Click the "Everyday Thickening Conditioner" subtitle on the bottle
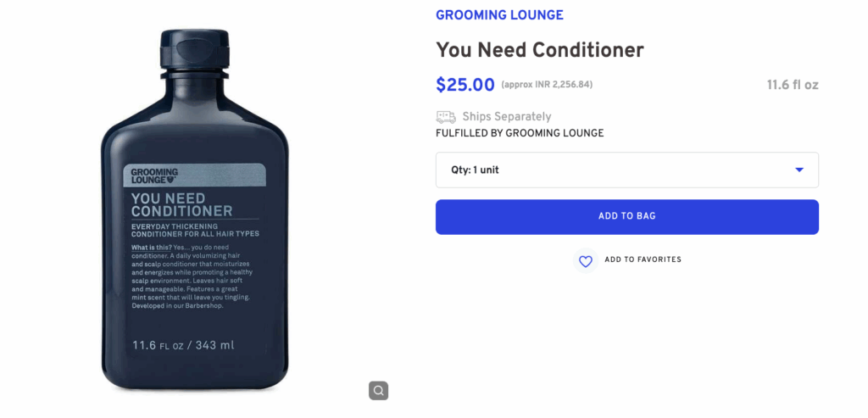The image size is (868, 418). (194, 230)
